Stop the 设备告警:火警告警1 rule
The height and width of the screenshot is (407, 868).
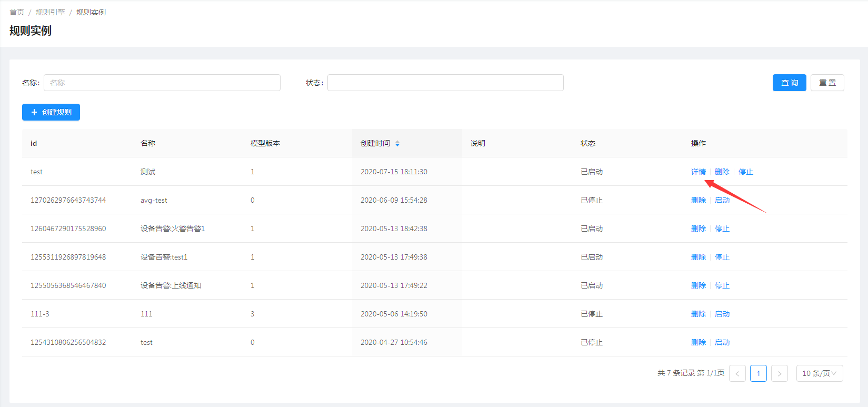click(722, 229)
